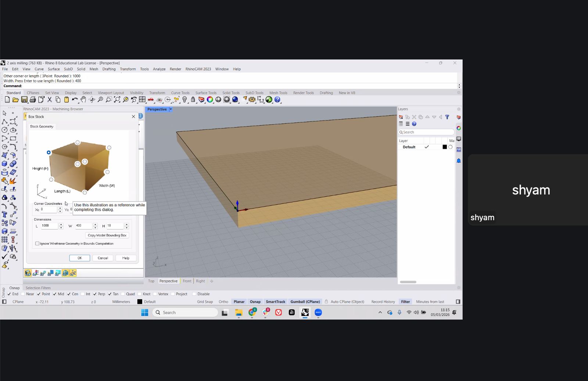The width and height of the screenshot is (588, 381).
Task: Switch to the Top viewport tab
Action: point(151,281)
